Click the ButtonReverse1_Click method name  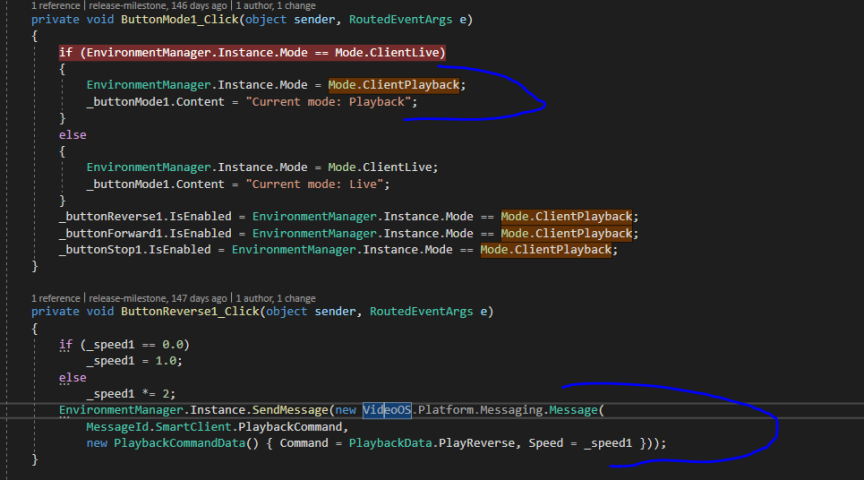[165, 312]
